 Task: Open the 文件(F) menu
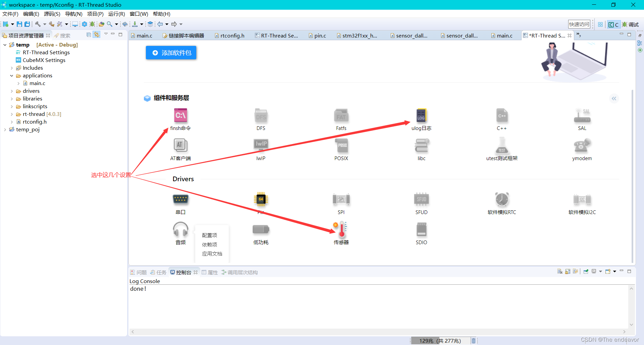click(x=10, y=14)
